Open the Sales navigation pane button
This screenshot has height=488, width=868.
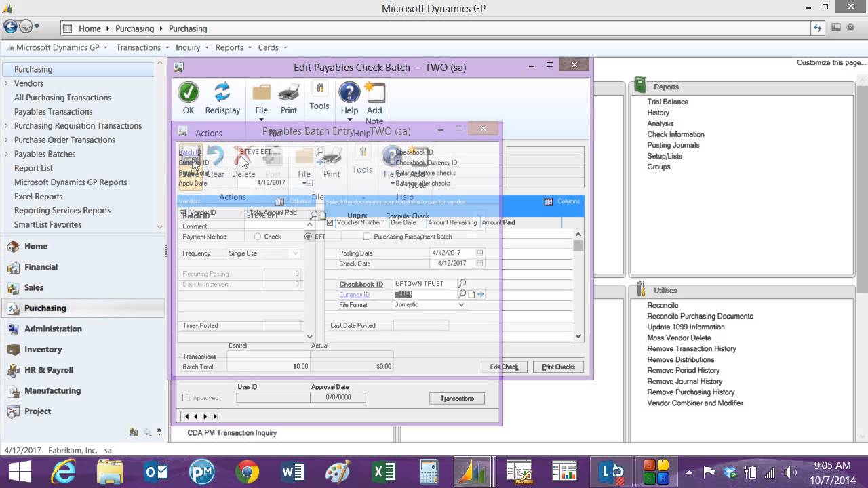(x=83, y=287)
